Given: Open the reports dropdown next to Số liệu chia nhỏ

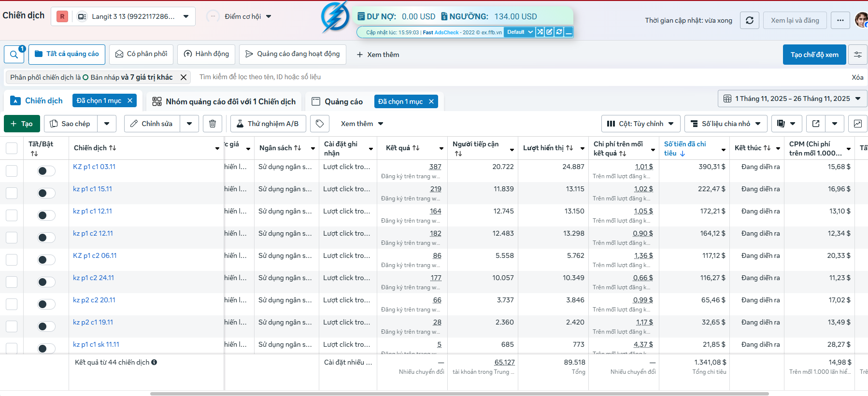Looking at the screenshot, I should tap(786, 124).
